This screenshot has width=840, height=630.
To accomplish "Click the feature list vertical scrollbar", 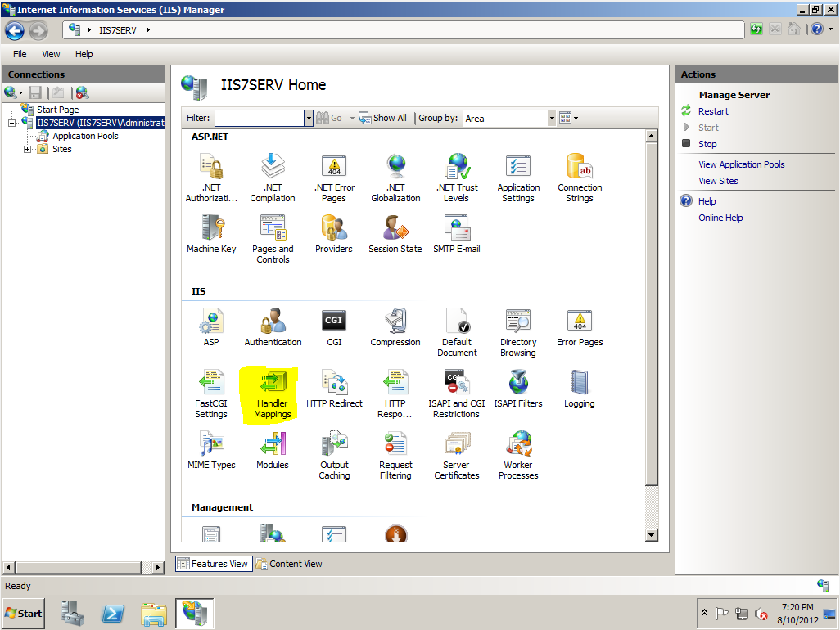I will pyautogui.click(x=652, y=327).
